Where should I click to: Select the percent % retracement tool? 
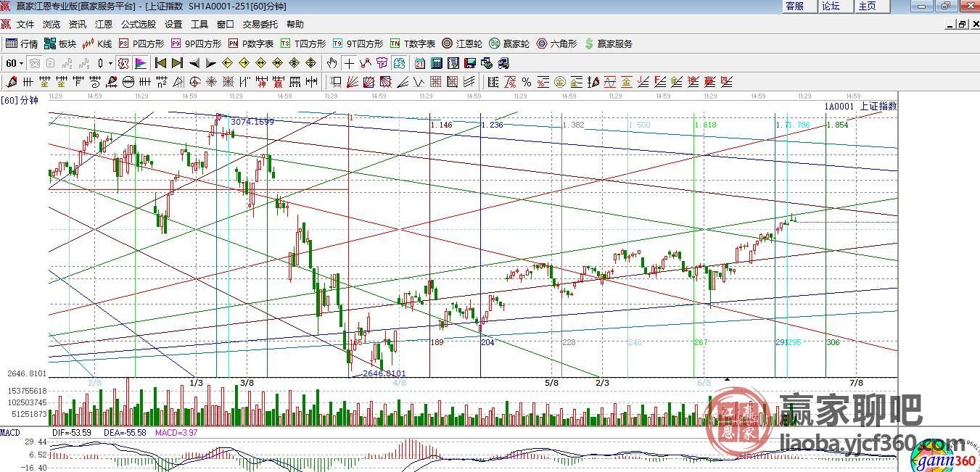pyautogui.click(x=527, y=81)
